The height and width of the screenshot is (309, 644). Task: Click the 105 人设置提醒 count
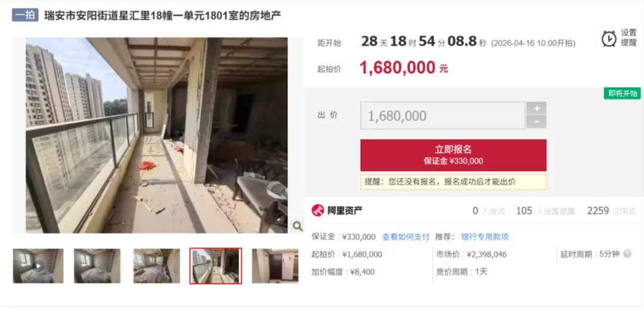click(x=546, y=211)
